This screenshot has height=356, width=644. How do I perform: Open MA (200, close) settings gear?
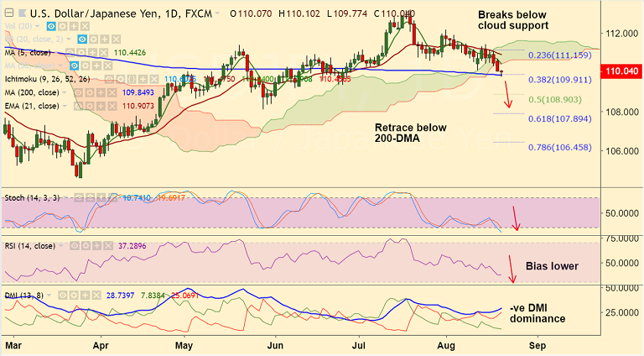click(x=90, y=93)
